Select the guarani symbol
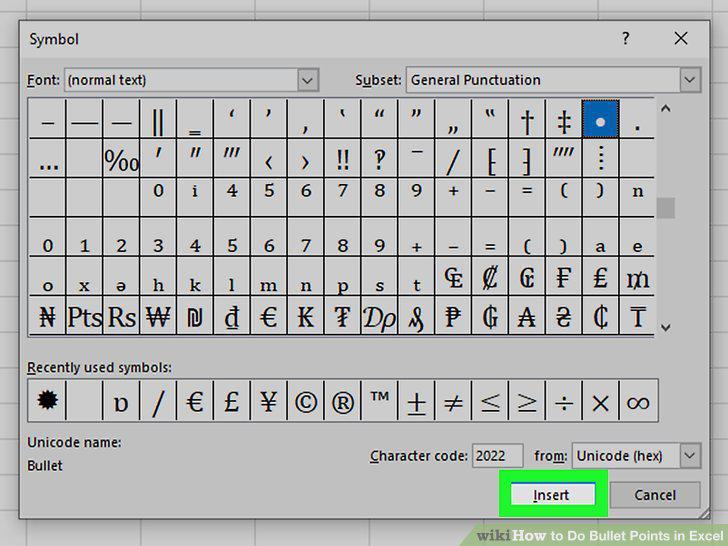728x546 pixels. 490,317
